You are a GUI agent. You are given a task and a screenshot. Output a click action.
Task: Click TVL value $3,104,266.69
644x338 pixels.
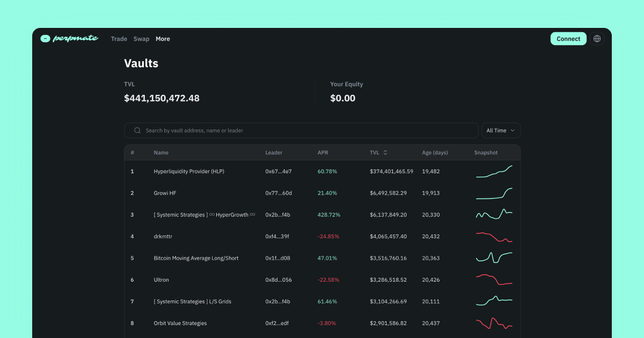tap(389, 302)
